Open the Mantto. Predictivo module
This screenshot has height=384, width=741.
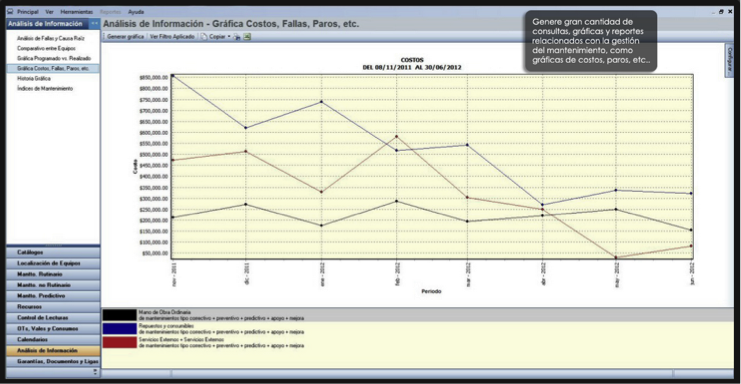coord(53,296)
